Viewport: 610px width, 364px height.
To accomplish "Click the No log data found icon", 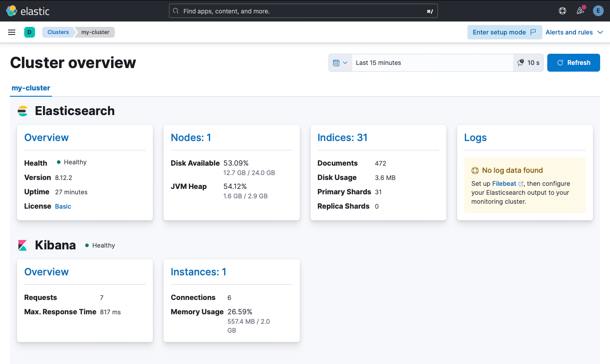I will pyautogui.click(x=475, y=171).
